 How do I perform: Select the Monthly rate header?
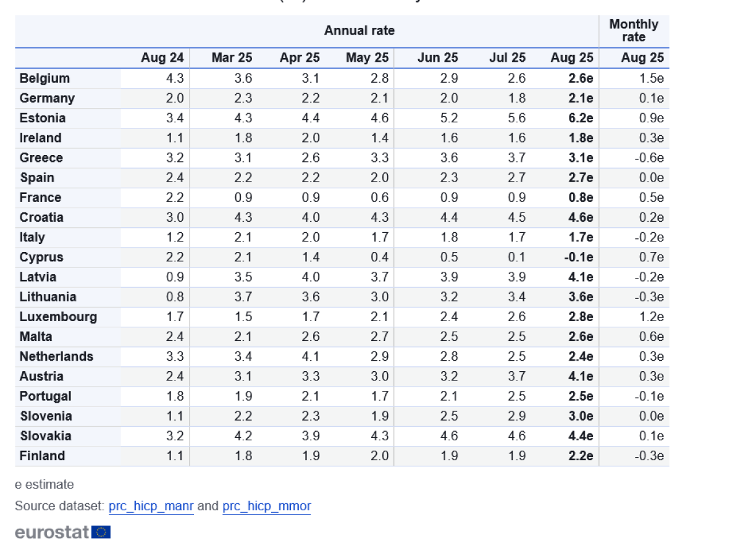(633, 31)
